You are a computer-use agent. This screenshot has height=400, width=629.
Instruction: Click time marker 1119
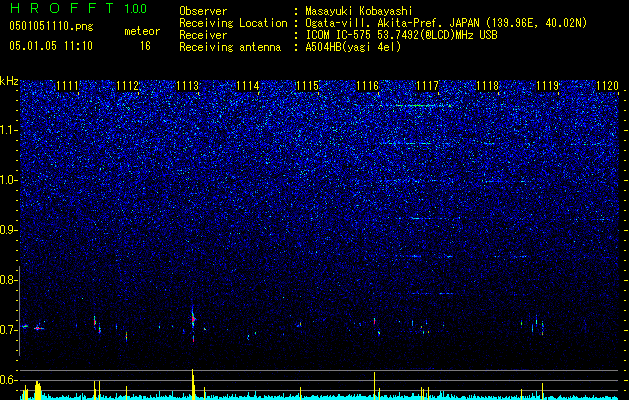(x=548, y=85)
